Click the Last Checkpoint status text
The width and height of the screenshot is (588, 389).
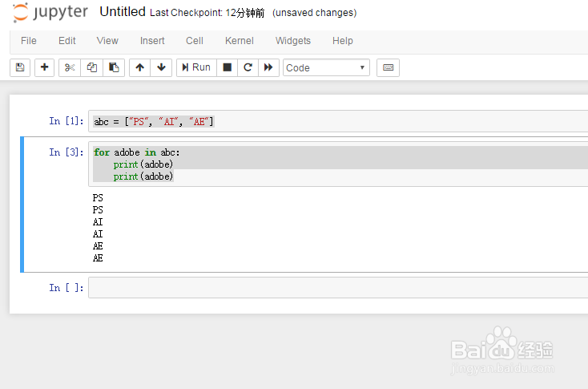click(x=207, y=13)
